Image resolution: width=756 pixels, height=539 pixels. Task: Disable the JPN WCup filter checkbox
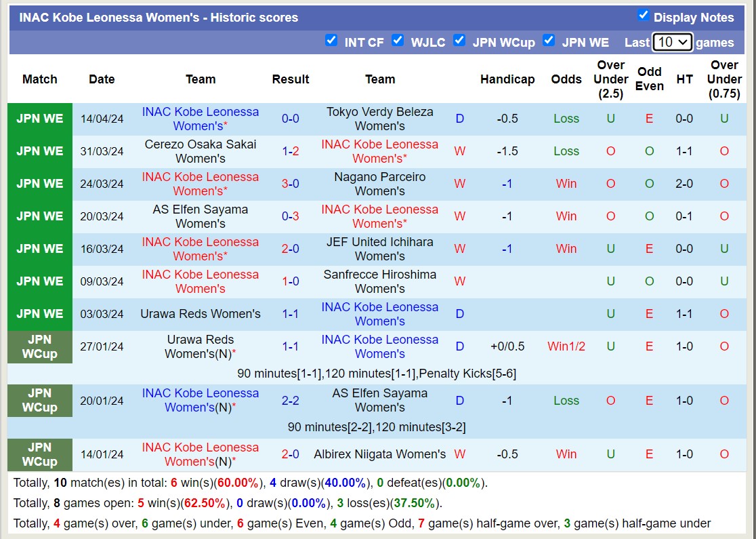[459, 40]
